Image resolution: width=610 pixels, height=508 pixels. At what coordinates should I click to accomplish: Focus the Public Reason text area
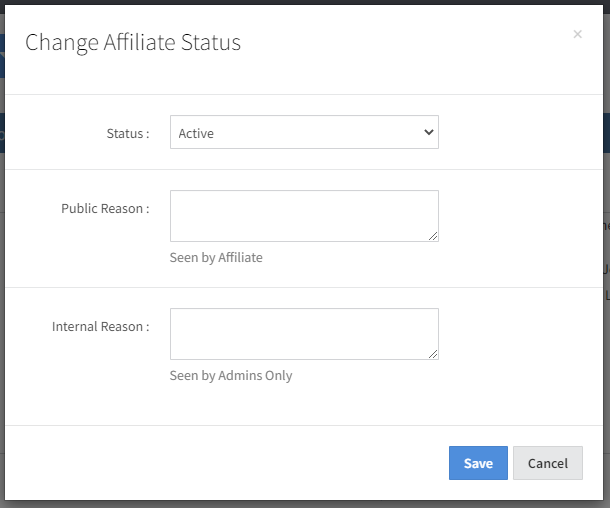coord(303,215)
